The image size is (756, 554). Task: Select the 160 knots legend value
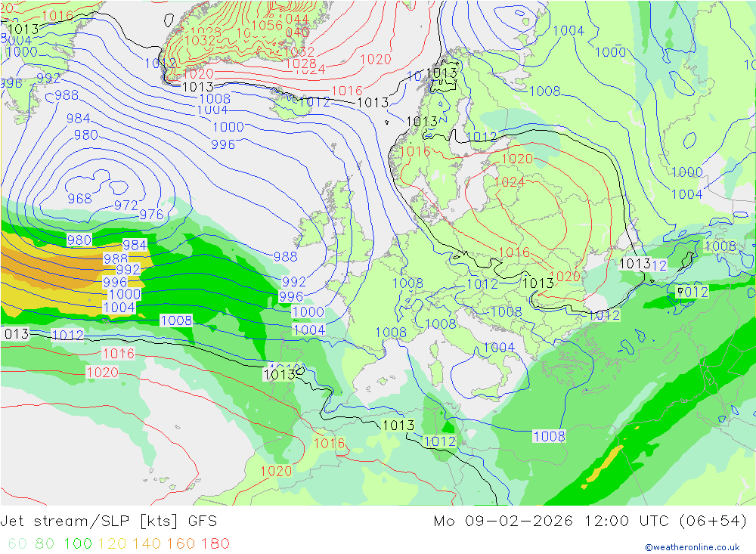coord(181,543)
